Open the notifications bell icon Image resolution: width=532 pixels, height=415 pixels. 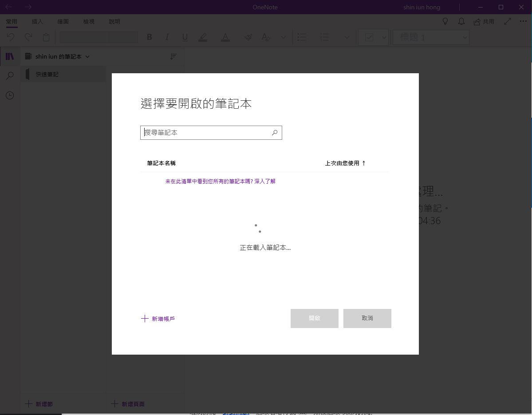point(461,21)
